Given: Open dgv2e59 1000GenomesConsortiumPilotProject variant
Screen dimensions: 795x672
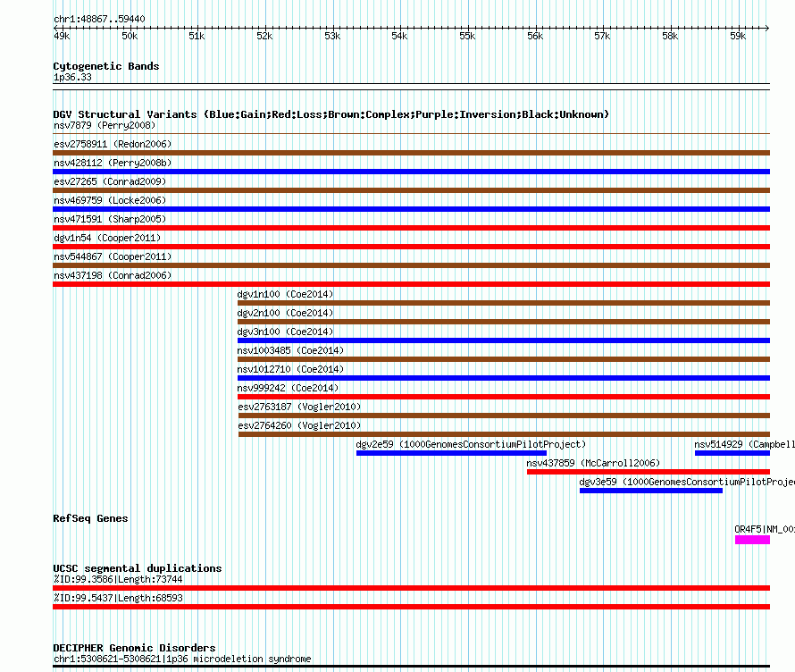Looking at the screenshot, I should click(x=471, y=444).
